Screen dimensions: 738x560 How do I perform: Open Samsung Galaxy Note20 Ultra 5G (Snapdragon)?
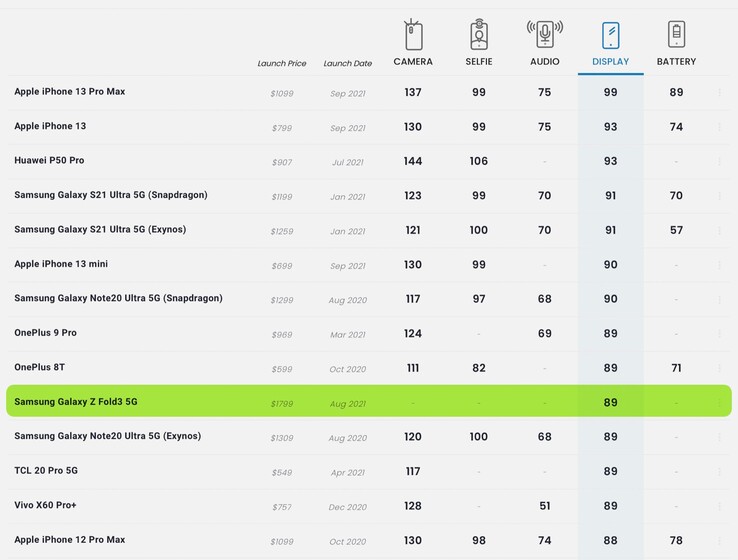118,298
